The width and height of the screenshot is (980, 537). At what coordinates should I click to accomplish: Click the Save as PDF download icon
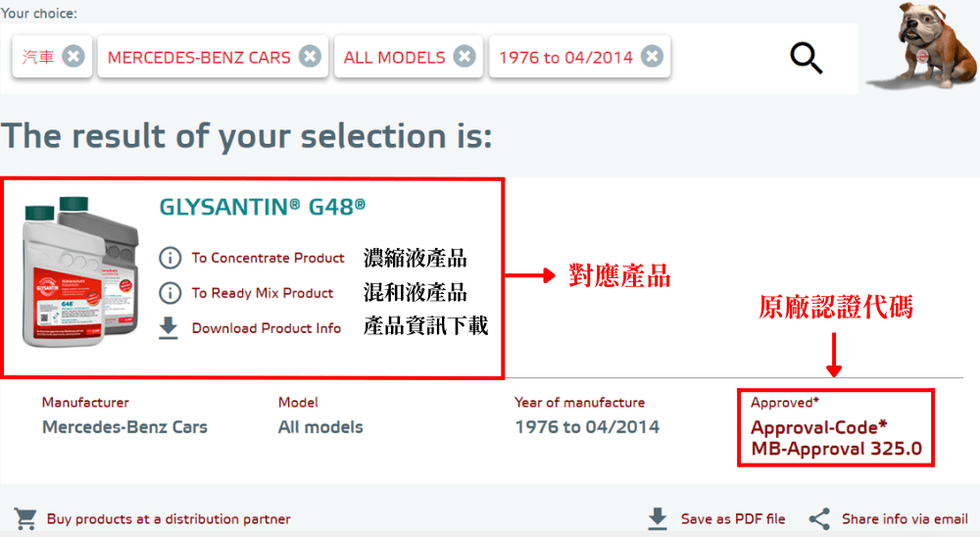click(x=658, y=518)
